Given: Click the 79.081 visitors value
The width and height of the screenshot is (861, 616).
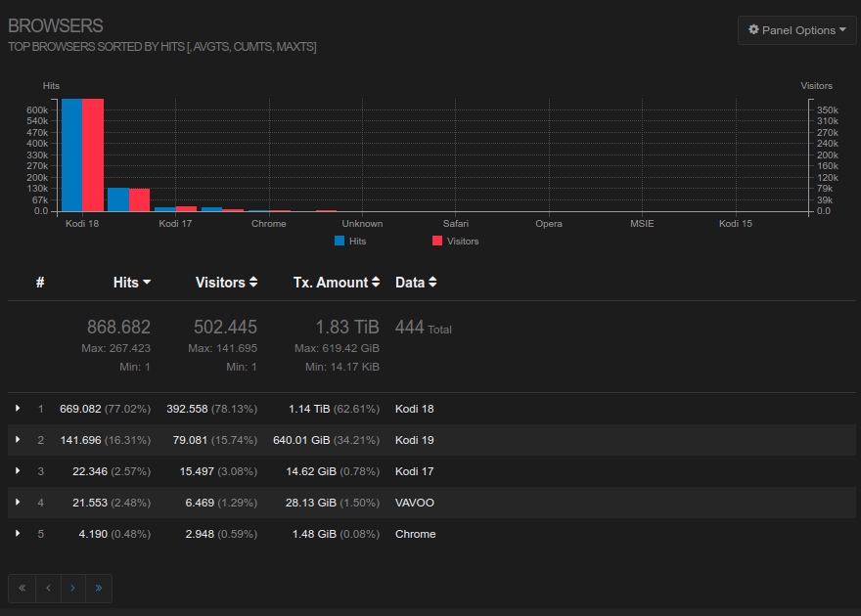Looking at the screenshot, I should 190,440.
